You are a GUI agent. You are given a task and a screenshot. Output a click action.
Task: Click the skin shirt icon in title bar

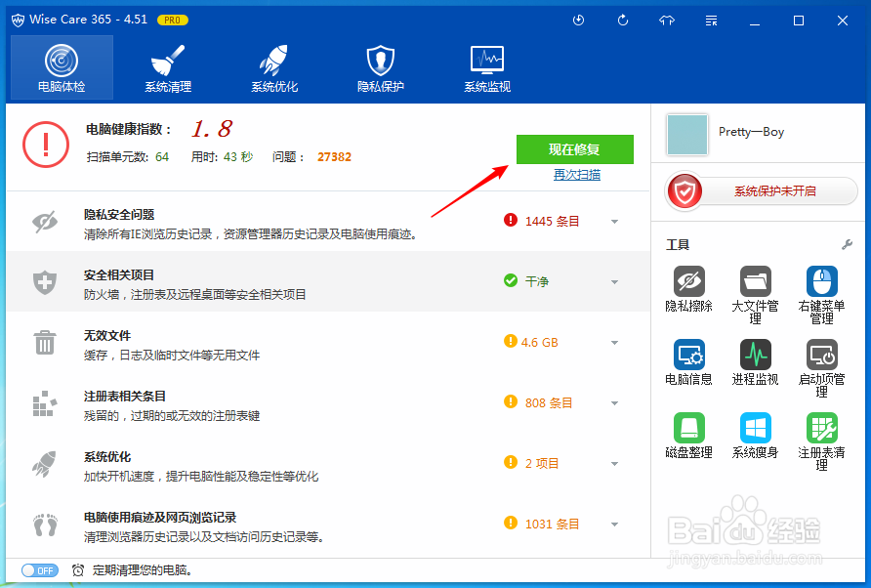tap(667, 21)
